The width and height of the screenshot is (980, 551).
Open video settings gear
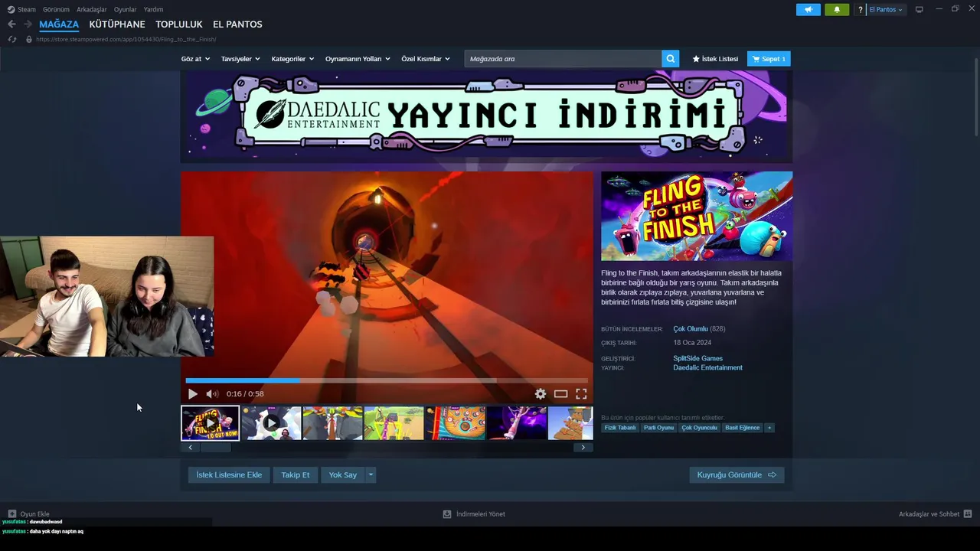pyautogui.click(x=541, y=394)
